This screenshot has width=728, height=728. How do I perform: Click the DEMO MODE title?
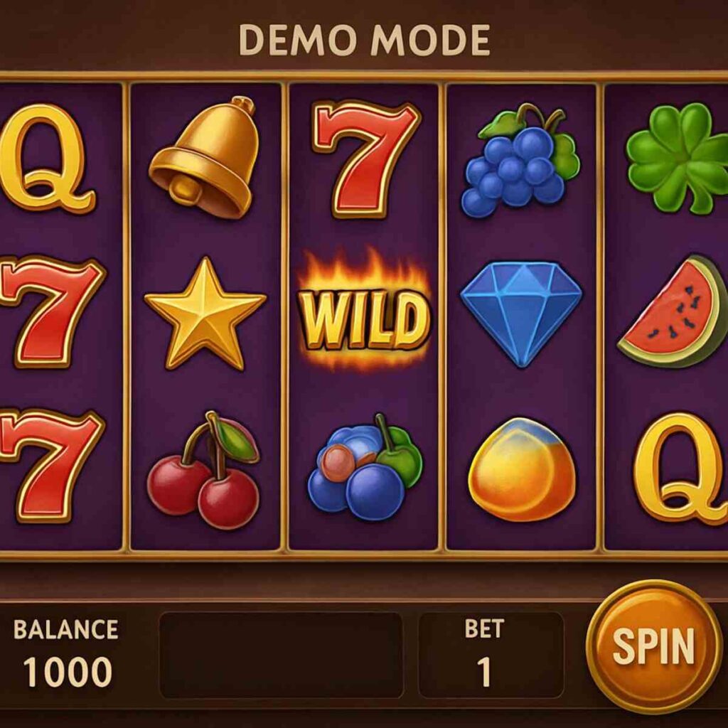click(365, 41)
